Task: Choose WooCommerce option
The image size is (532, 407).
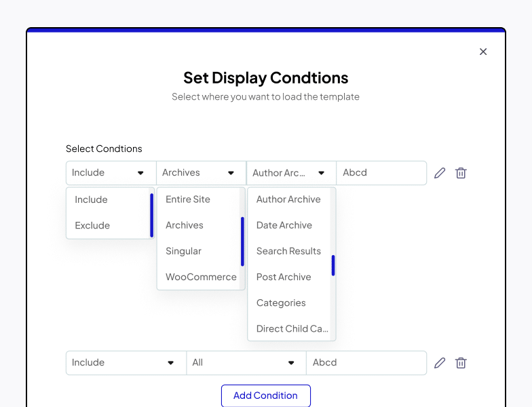Action: tap(201, 277)
